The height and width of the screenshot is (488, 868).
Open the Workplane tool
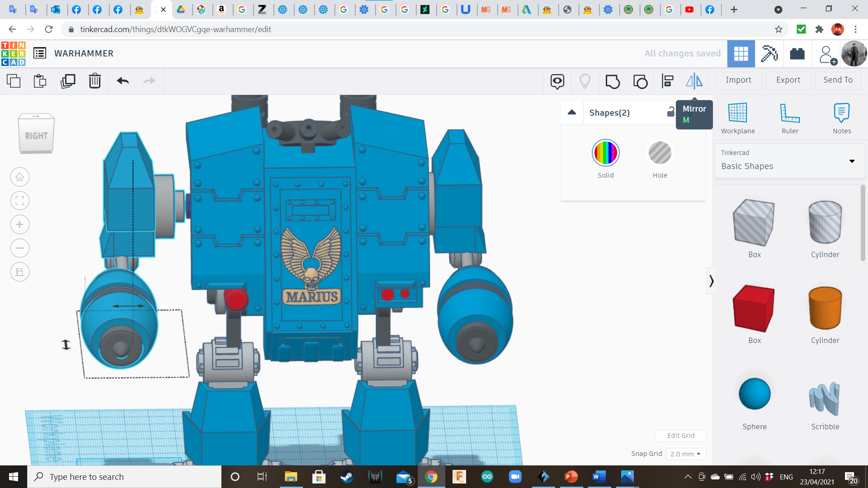coord(738,118)
